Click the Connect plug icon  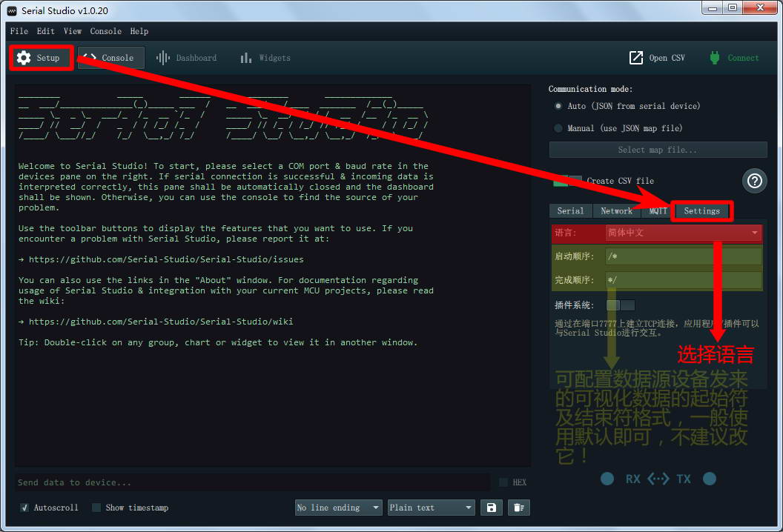tap(715, 58)
